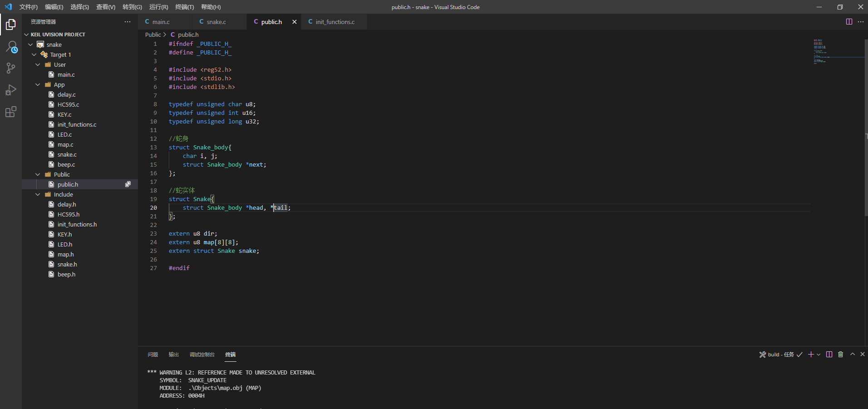This screenshot has width=868, height=409.
Task: Open the 运行(R) menu
Action: pyautogui.click(x=158, y=7)
